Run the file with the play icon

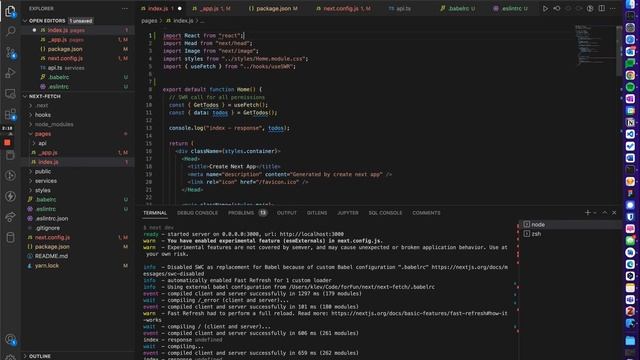pyautogui.click(x=545, y=8)
